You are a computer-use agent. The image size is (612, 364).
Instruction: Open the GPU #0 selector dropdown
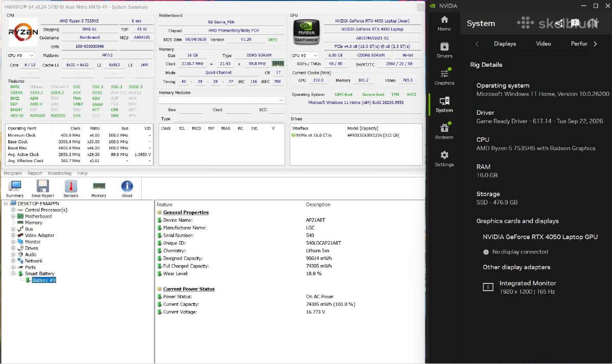tap(305, 55)
